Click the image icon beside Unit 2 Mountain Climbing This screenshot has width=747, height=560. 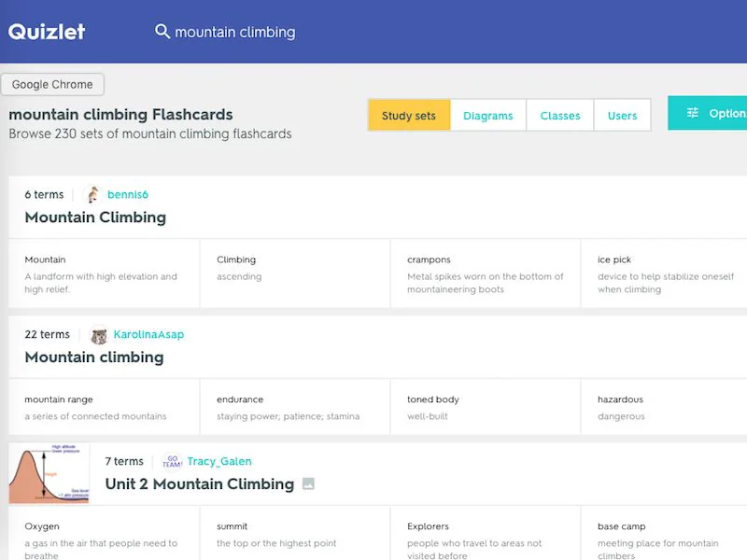pos(309,483)
